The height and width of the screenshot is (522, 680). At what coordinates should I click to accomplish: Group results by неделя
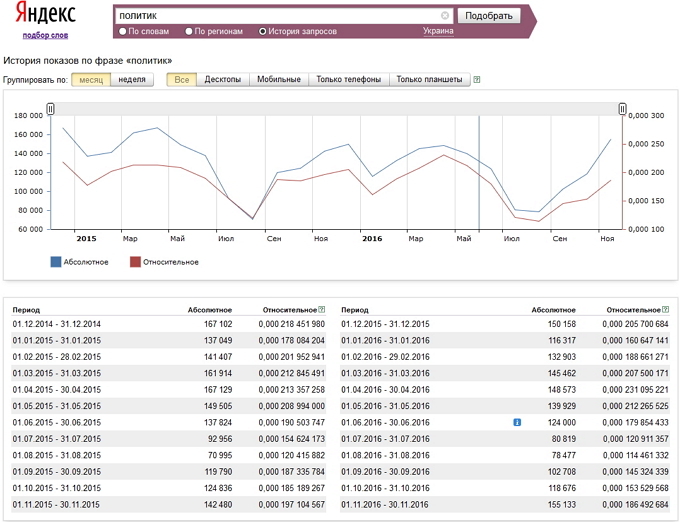[x=132, y=80]
